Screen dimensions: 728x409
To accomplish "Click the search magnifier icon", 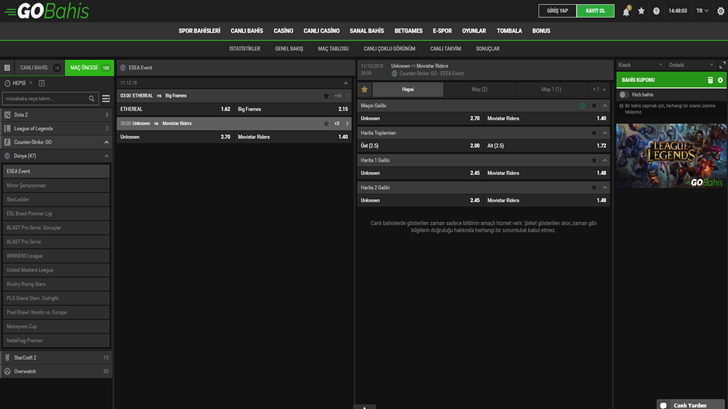I will click(x=91, y=98).
